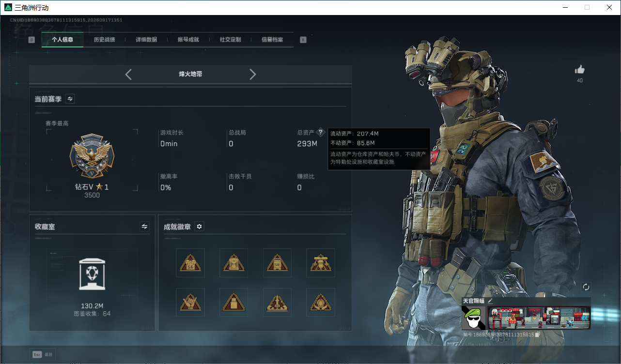Switch season using 当前赛季 swap icon
Viewport: 621px width, 364px height.
point(70,99)
